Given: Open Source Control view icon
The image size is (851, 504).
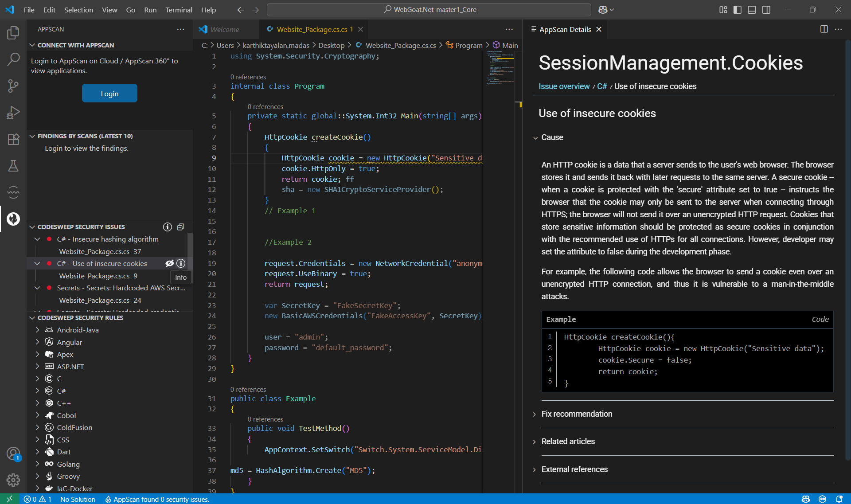Looking at the screenshot, I should click(13, 86).
